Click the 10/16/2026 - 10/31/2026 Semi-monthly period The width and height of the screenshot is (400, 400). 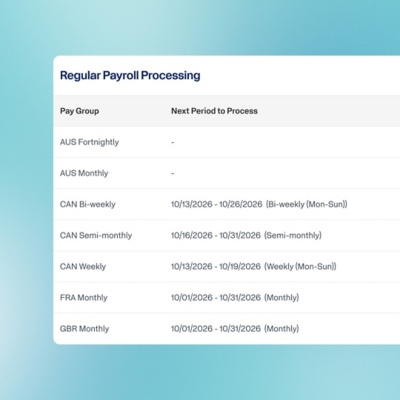246,235
